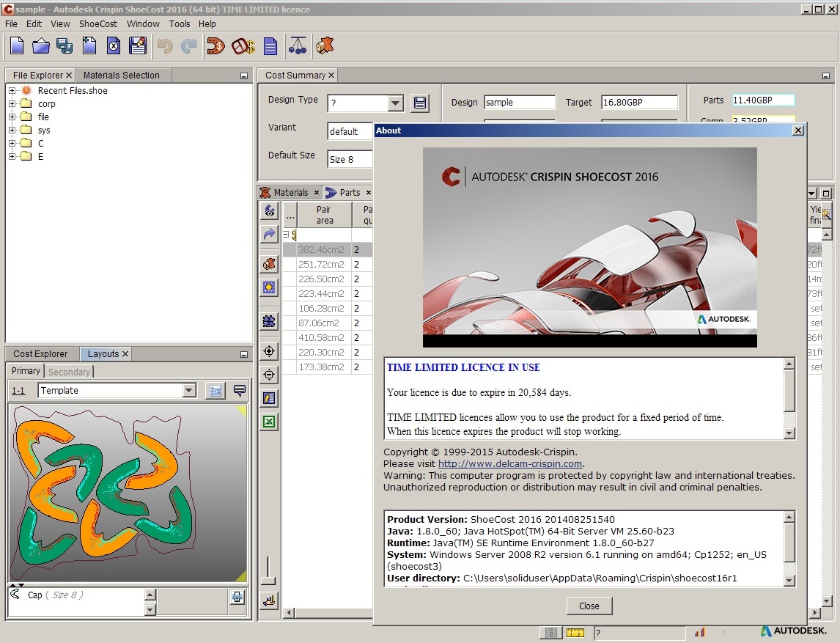This screenshot has height=643, width=840.
Task: Click the hand with chart icon
Action: pos(270,600)
